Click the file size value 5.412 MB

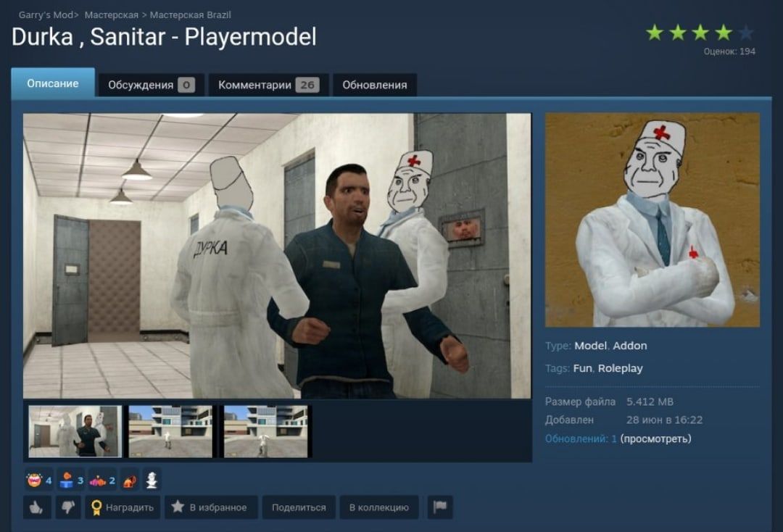(x=650, y=402)
